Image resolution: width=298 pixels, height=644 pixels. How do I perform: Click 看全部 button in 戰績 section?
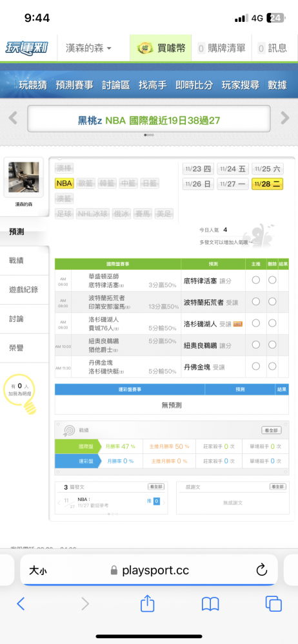272,430
